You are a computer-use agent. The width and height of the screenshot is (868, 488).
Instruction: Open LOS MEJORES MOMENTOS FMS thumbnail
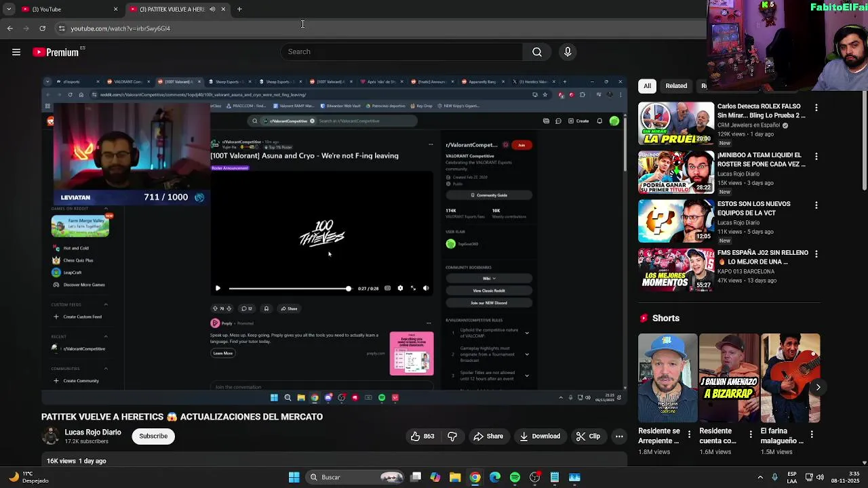675,270
